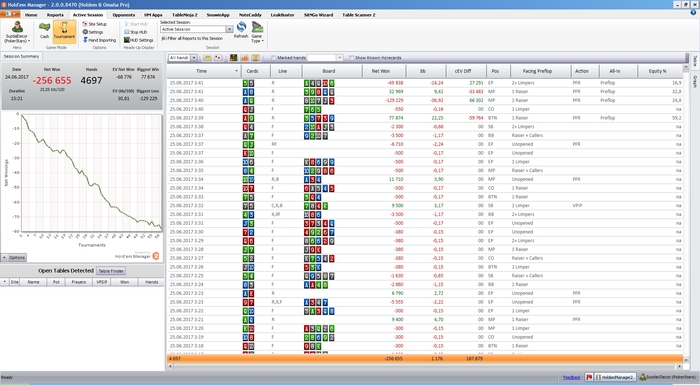
Task: Click the Start HUD option
Action: pyautogui.click(x=136, y=24)
